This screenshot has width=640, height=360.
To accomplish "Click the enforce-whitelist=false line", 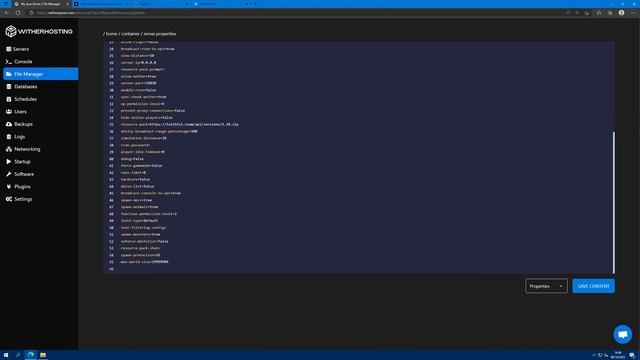I will pyautogui.click(x=144, y=241).
